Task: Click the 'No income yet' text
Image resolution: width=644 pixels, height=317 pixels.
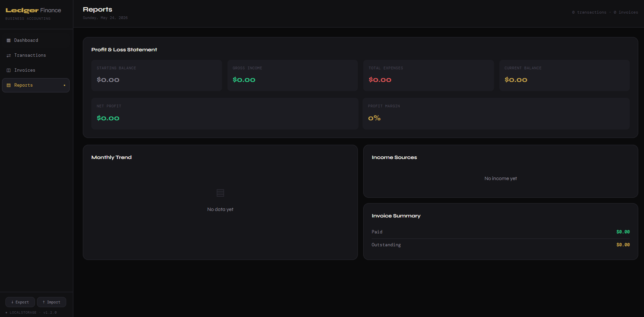Action: tap(501, 178)
